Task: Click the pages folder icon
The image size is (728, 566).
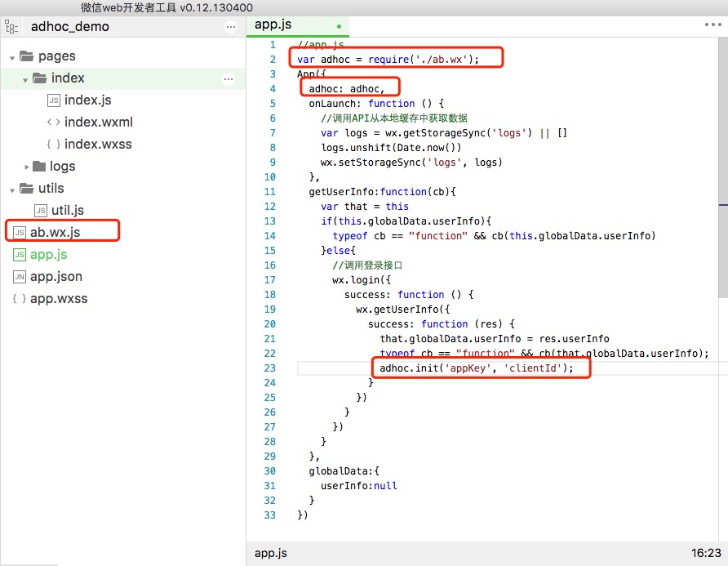Action: [x=26, y=56]
